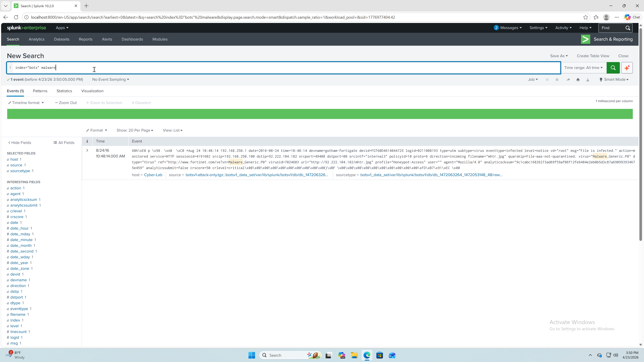The width and height of the screenshot is (644, 362).
Task: Open the Apps dropdown
Action: point(62,28)
